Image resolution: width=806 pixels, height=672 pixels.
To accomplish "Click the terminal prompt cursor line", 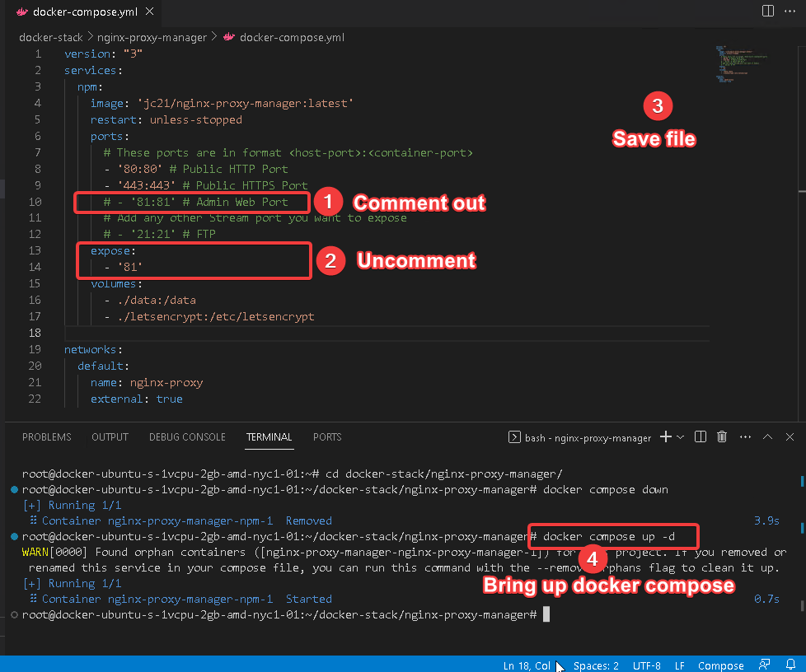I will pos(286,614).
